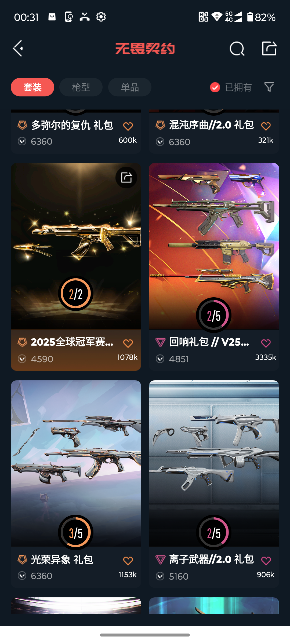Share the 2025全球冠军赛 bundle card

pyautogui.click(x=126, y=177)
